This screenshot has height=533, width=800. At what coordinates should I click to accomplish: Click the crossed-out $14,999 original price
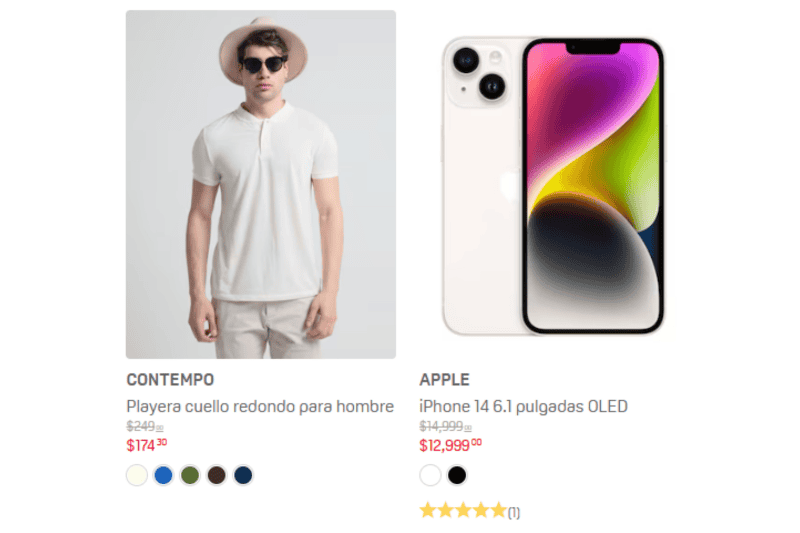445,426
